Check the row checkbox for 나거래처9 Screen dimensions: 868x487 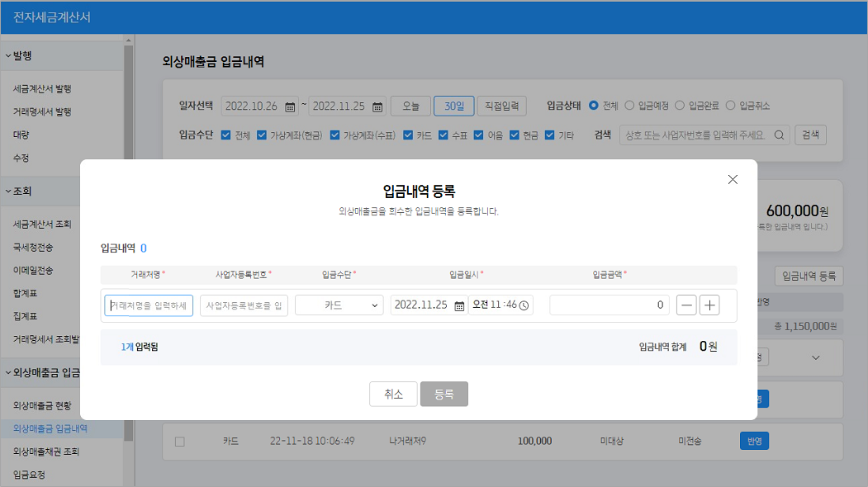(180, 442)
